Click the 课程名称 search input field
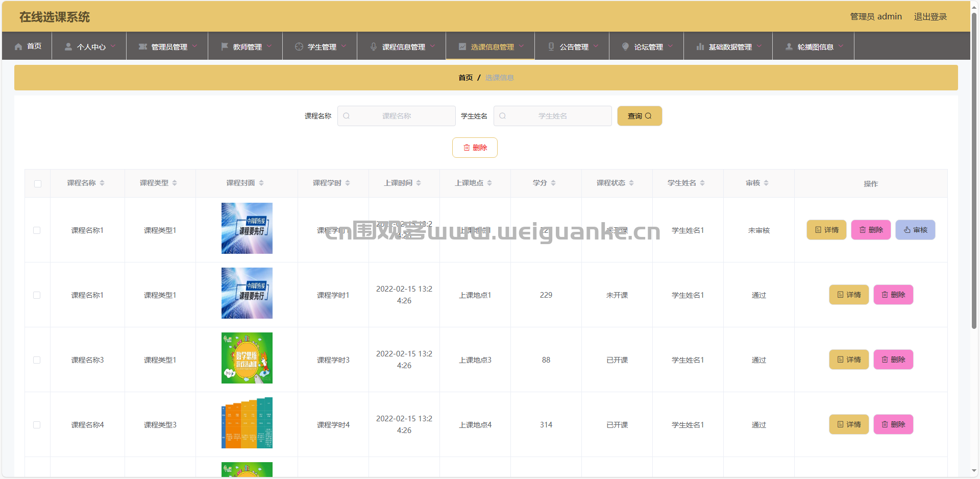 click(397, 116)
